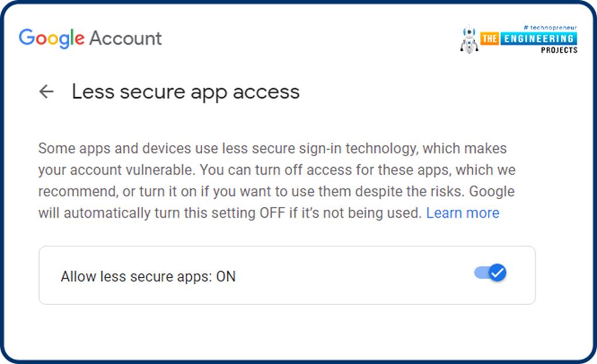Click the "PROJECTS" text under the banner
The image size is (597, 364).
(x=559, y=50)
